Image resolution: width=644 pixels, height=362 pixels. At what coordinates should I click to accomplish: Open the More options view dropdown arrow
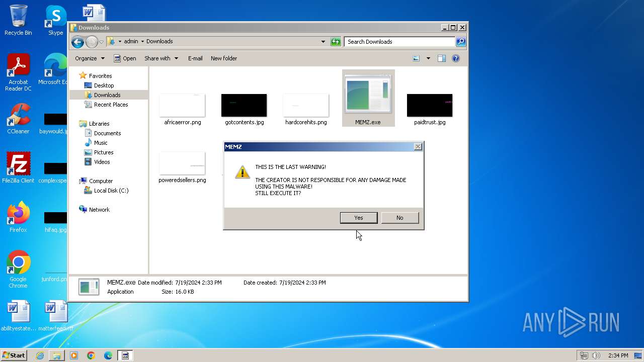(x=428, y=58)
